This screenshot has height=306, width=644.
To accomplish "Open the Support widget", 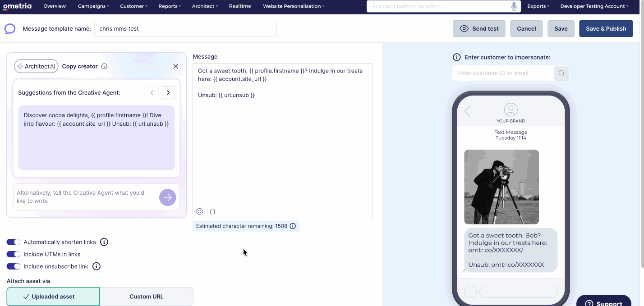I will 604,301.
